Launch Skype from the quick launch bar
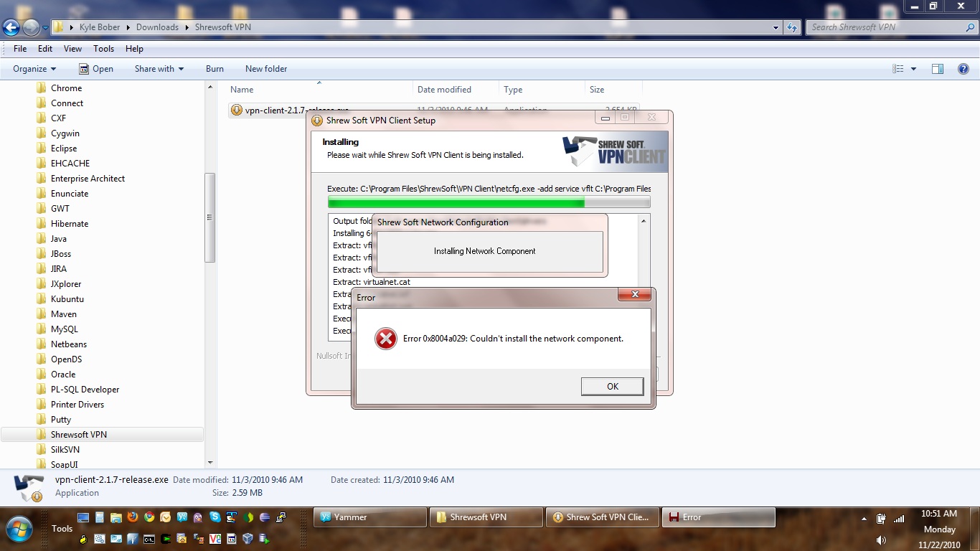This screenshot has height=551, width=980. click(x=215, y=517)
